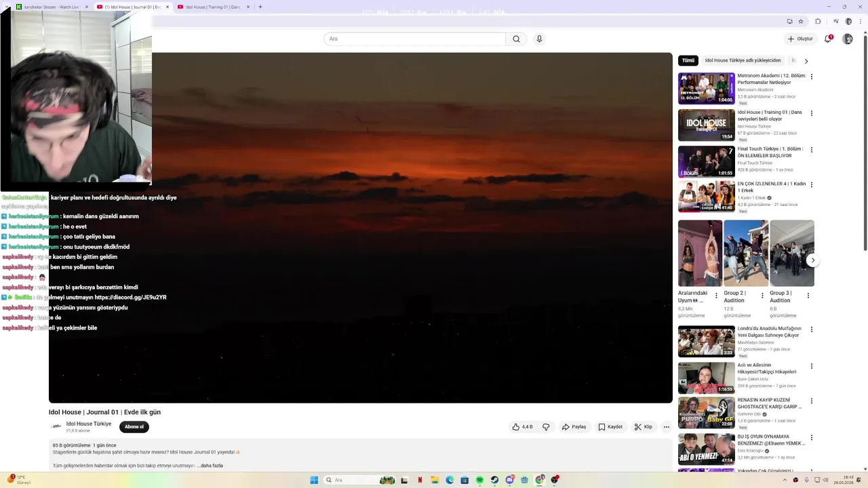Open options for the Group 2 Audition short
Screen dimensions: 868x488
coord(762,296)
